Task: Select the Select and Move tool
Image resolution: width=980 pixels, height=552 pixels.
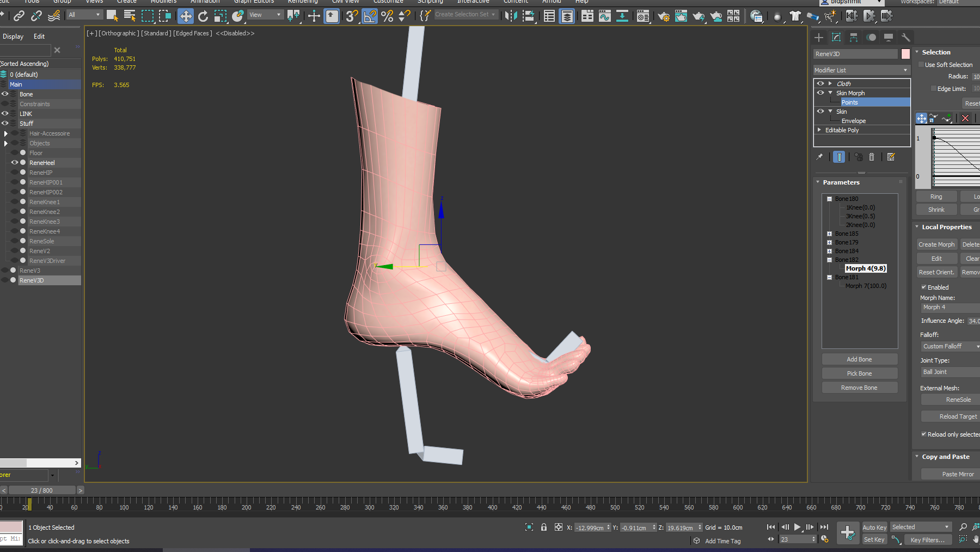Action: (x=186, y=16)
